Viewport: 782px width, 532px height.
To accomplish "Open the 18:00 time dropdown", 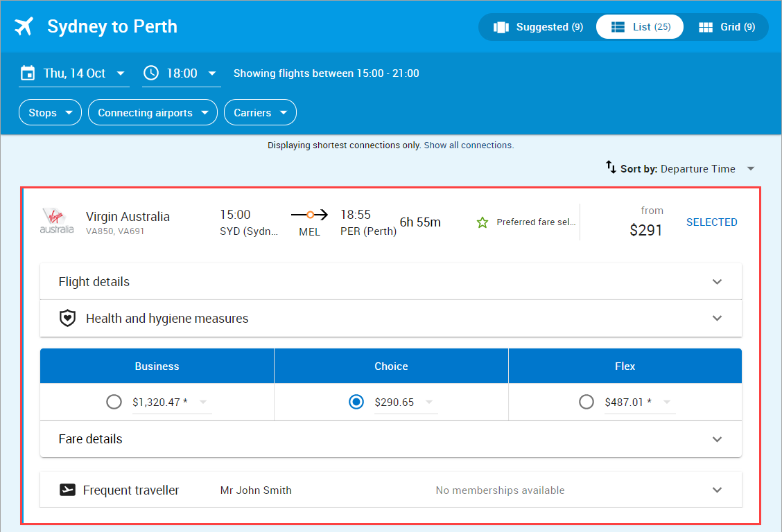I will (x=182, y=73).
